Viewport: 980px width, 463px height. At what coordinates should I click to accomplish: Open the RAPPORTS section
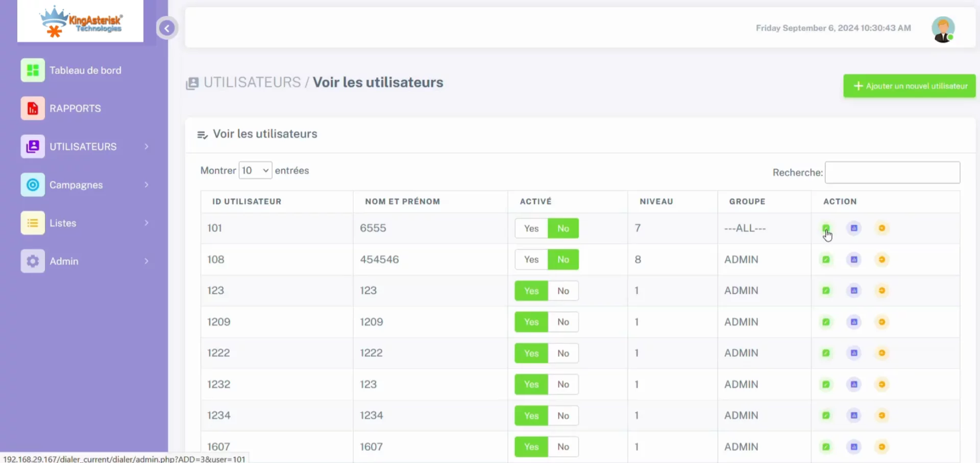[32, 108]
